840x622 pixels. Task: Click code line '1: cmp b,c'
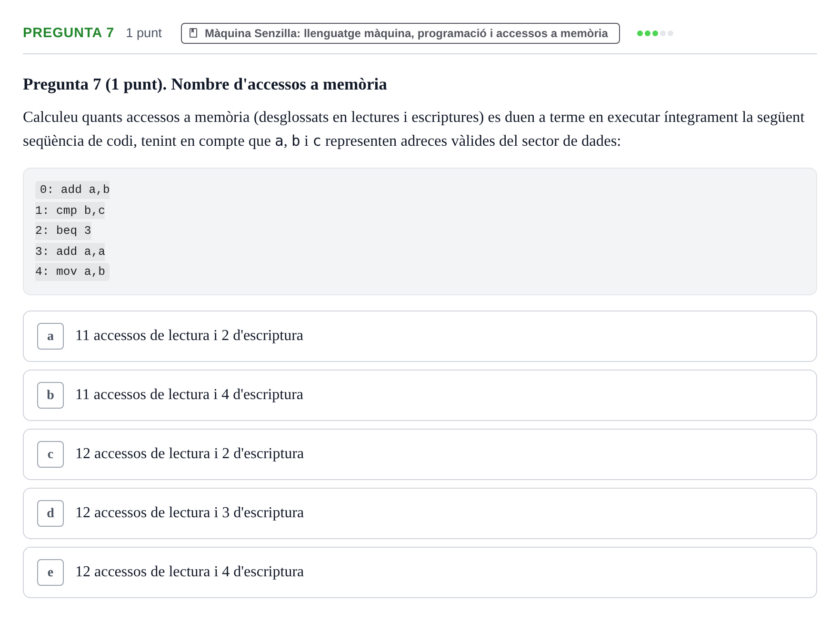[x=70, y=211]
